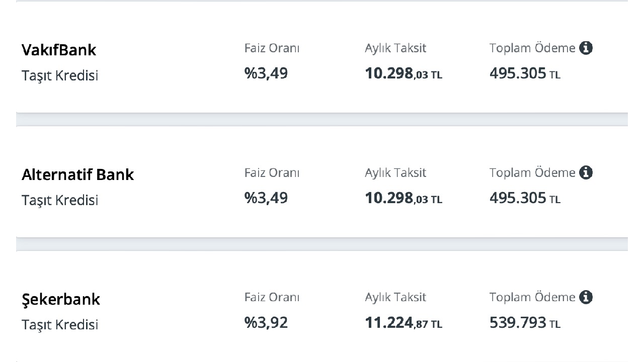Click Şekerbank interest rate %3,92
This screenshot has width=644, height=362.
coord(266,323)
